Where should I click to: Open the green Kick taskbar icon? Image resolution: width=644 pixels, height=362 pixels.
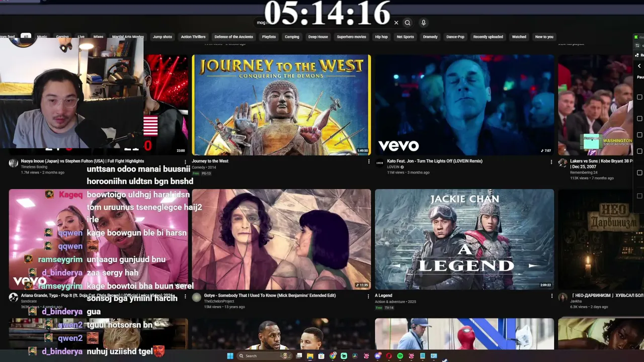(344, 356)
